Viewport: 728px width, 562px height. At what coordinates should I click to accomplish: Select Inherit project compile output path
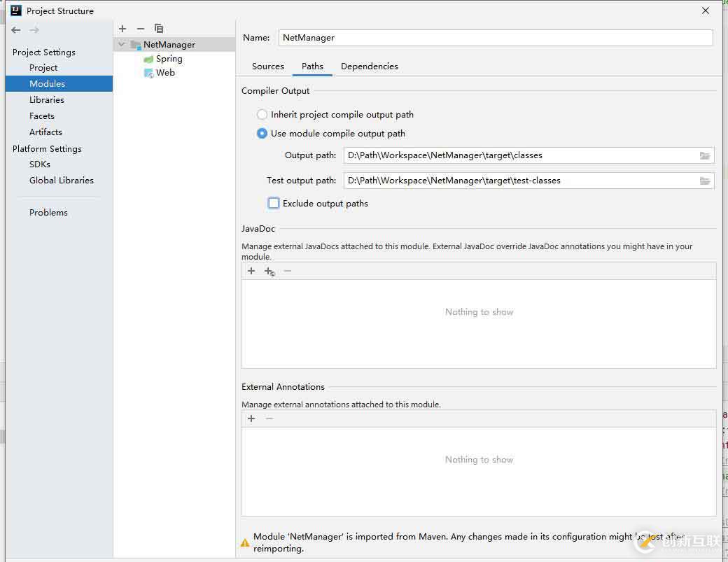262,114
